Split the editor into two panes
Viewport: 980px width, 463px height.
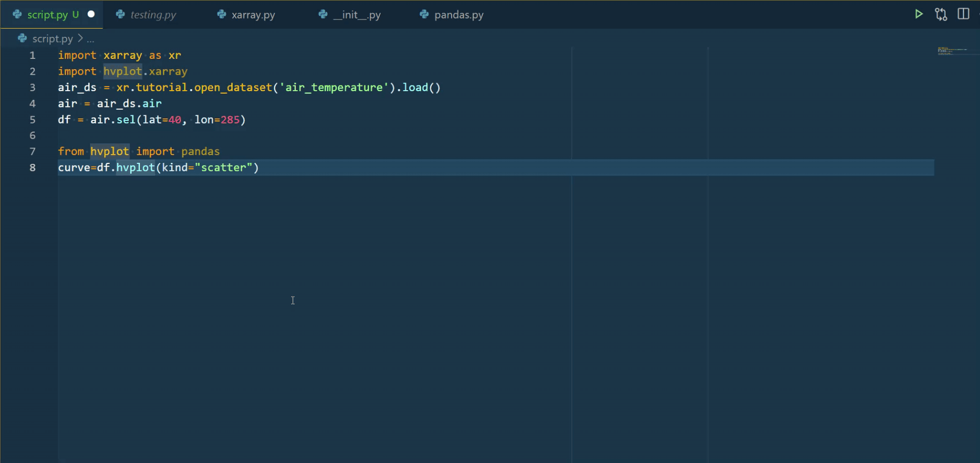(x=964, y=14)
